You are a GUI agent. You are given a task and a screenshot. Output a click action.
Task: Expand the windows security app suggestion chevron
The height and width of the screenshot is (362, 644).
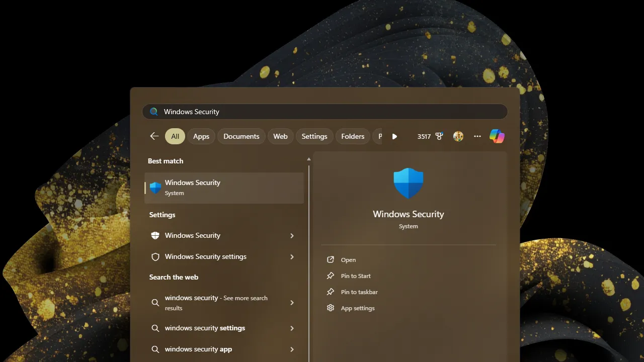(292, 349)
